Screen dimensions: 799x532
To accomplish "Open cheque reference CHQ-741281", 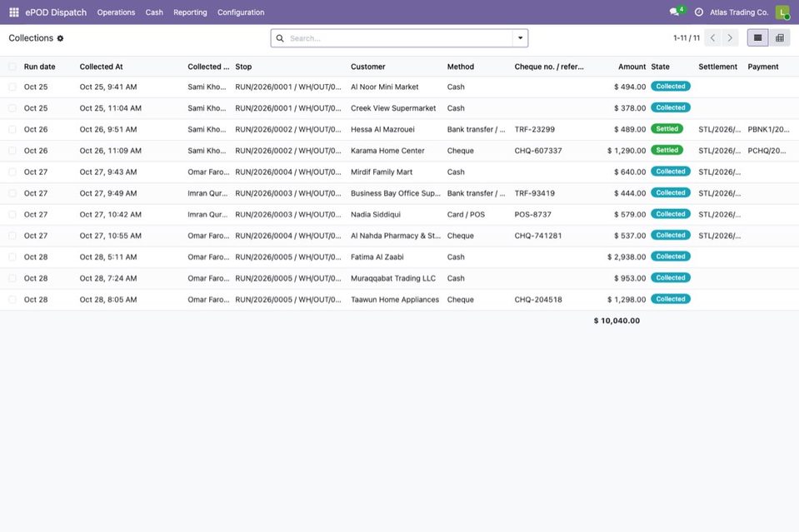I will (538, 236).
